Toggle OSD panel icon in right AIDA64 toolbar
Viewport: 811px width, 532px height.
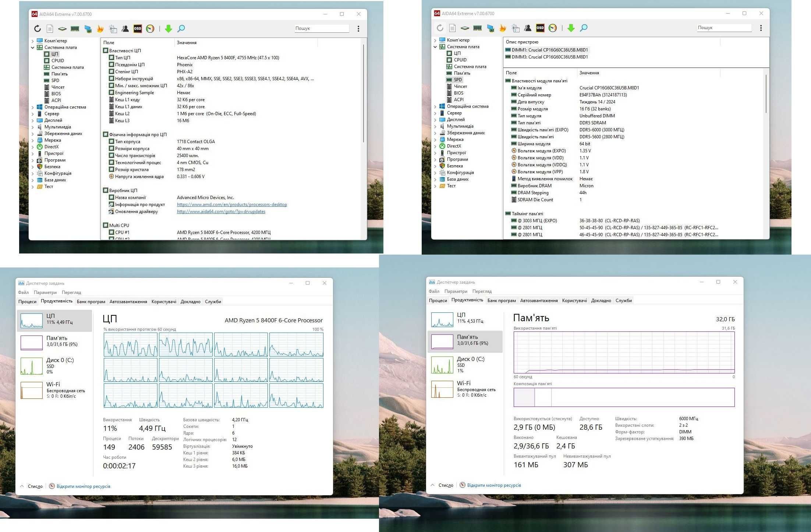click(x=540, y=28)
